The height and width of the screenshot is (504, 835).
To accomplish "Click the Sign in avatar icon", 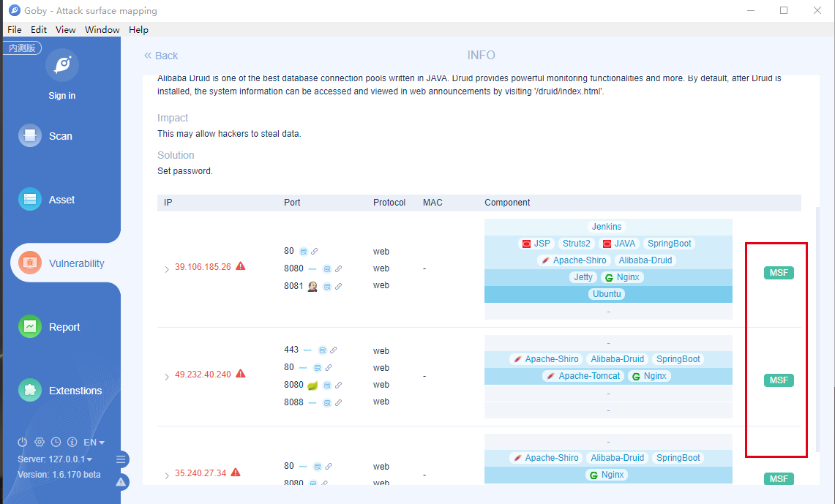I will click(x=62, y=65).
